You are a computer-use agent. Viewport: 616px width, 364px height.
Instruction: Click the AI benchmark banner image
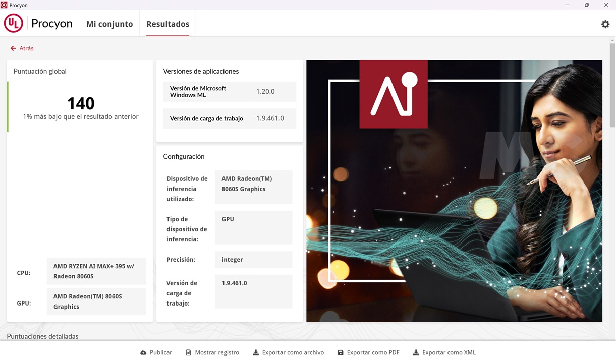(454, 191)
